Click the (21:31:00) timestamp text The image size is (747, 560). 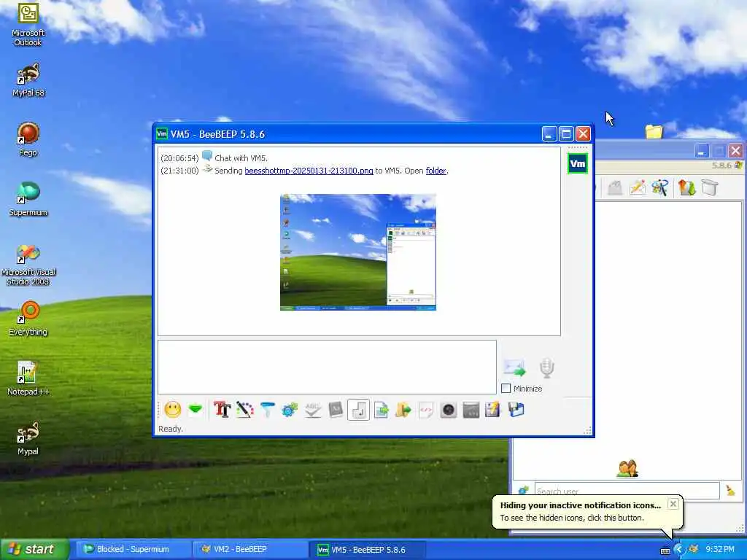(x=179, y=171)
